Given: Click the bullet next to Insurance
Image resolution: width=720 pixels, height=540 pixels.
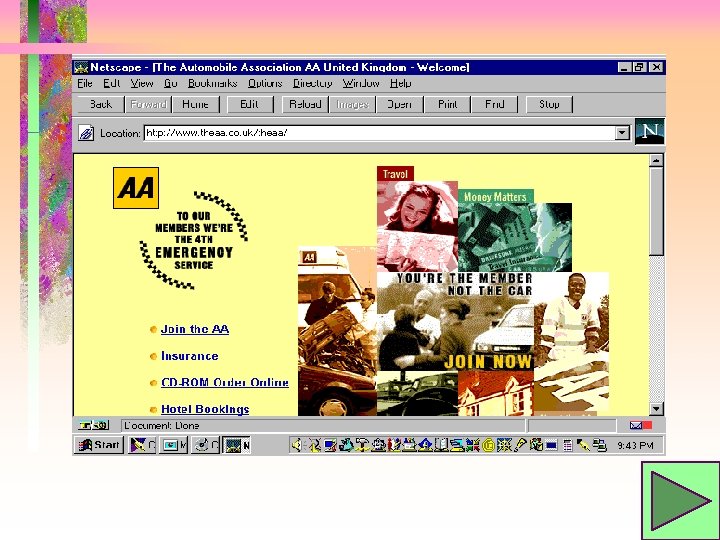Looking at the screenshot, I should (153, 356).
